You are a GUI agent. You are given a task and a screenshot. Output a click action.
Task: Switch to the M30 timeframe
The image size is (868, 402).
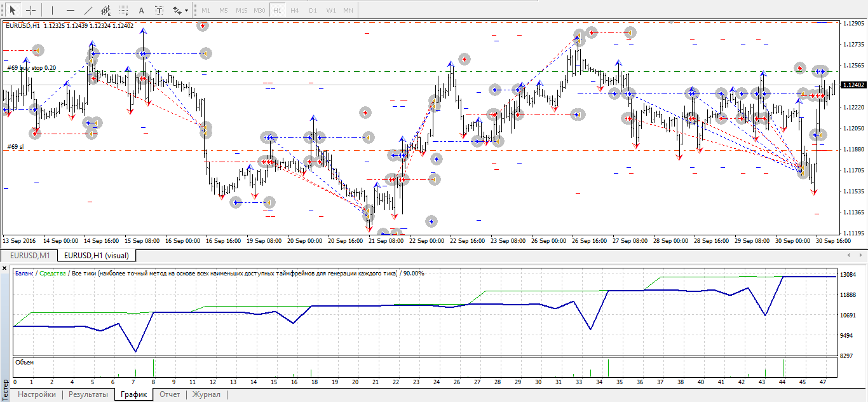259,11
